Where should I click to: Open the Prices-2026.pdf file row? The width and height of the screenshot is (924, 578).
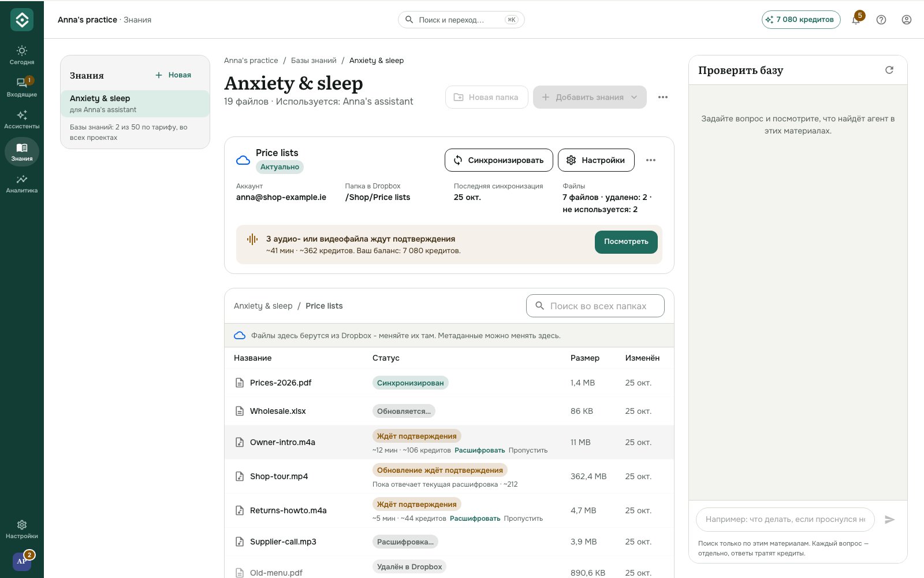449,383
